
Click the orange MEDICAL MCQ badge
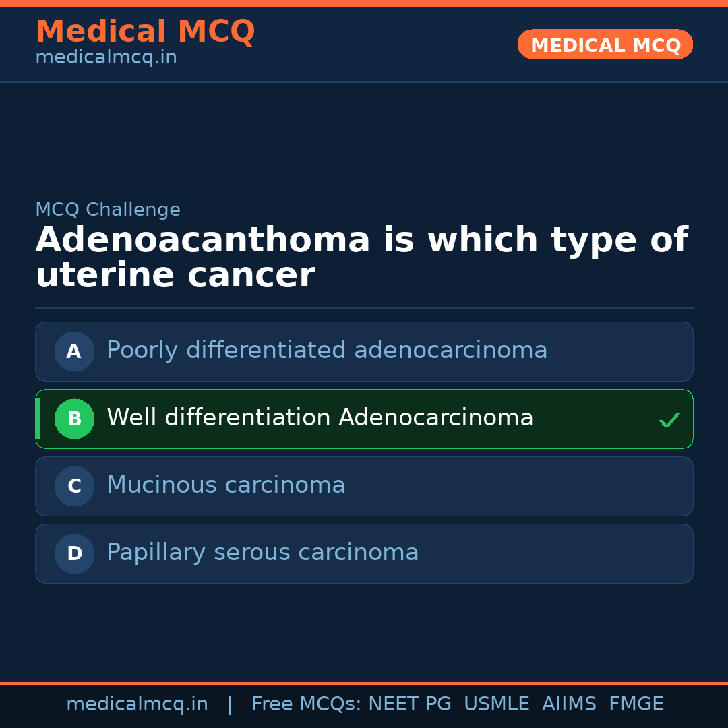pos(605,44)
